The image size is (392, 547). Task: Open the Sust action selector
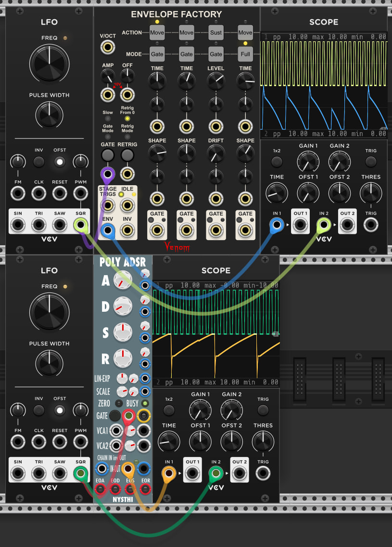(x=216, y=32)
